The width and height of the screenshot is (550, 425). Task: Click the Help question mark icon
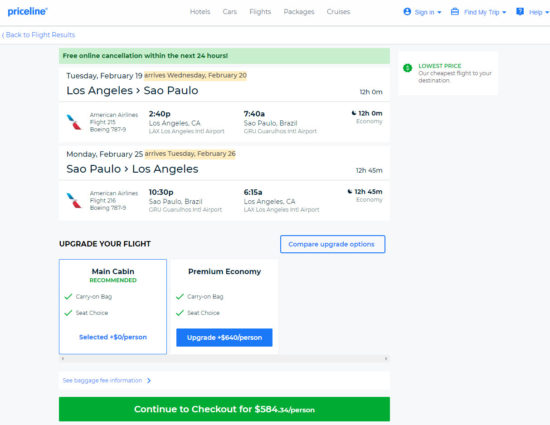(x=520, y=12)
